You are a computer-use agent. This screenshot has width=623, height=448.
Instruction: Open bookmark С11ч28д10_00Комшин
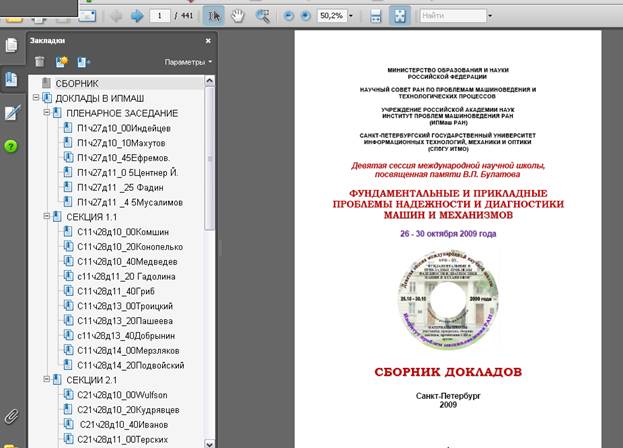(123, 232)
